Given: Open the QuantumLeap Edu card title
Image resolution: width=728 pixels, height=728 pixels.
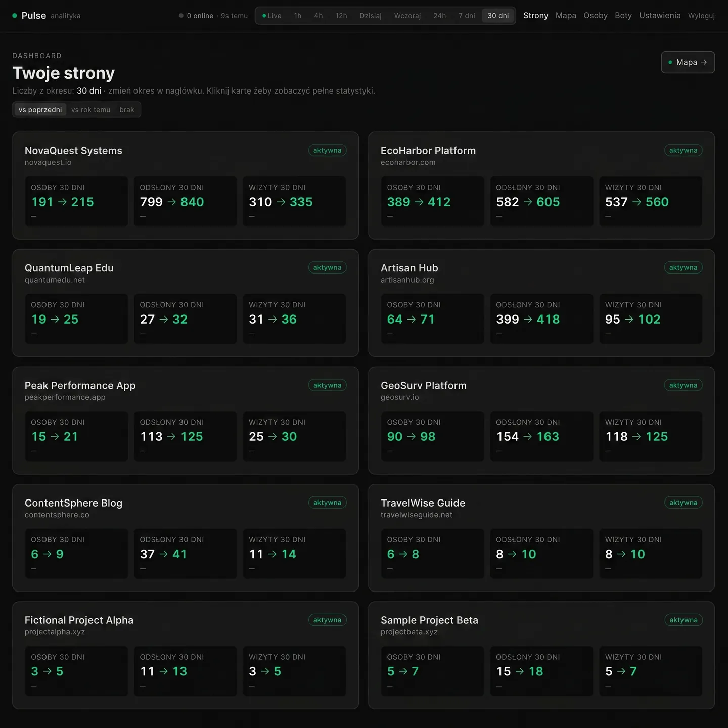Looking at the screenshot, I should pyautogui.click(x=69, y=268).
